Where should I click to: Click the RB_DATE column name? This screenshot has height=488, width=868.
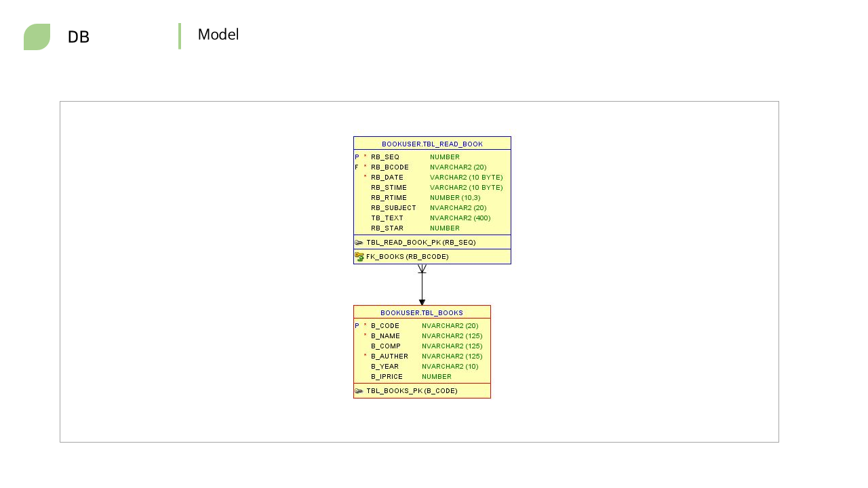387,178
